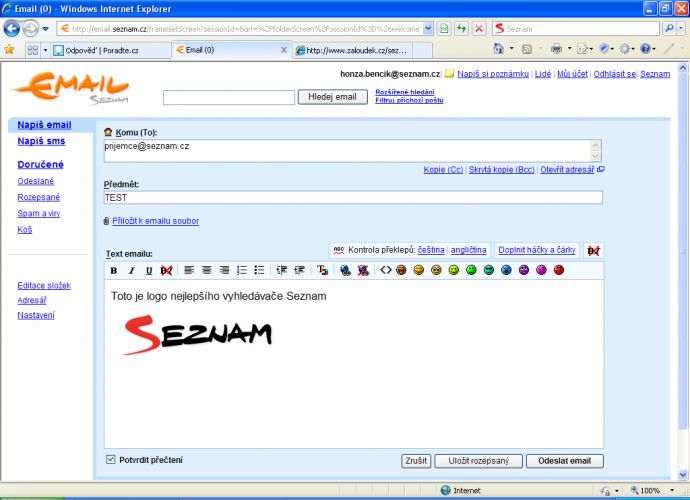Click the browser Back arrow button
690x500 pixels.
click(11, 29)
